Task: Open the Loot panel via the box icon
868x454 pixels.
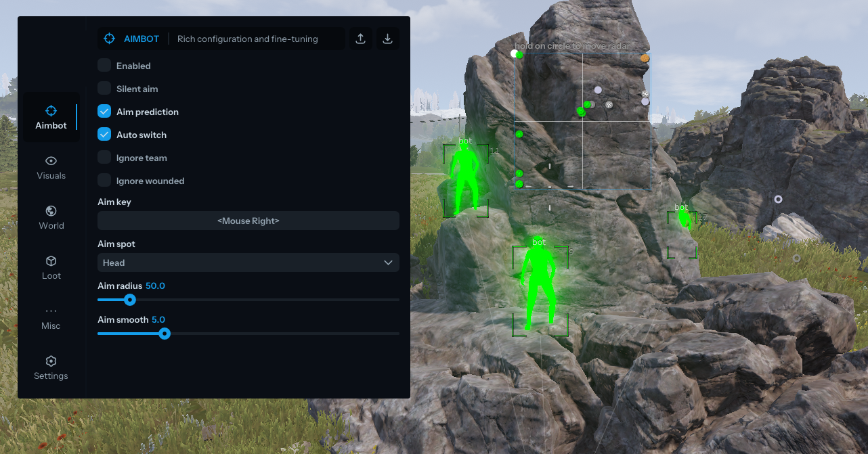Action: coord(51,260)
